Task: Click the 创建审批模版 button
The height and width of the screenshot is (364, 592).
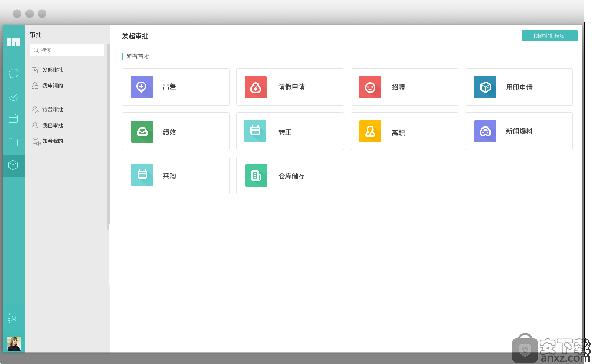Action: tap(550, 36)
